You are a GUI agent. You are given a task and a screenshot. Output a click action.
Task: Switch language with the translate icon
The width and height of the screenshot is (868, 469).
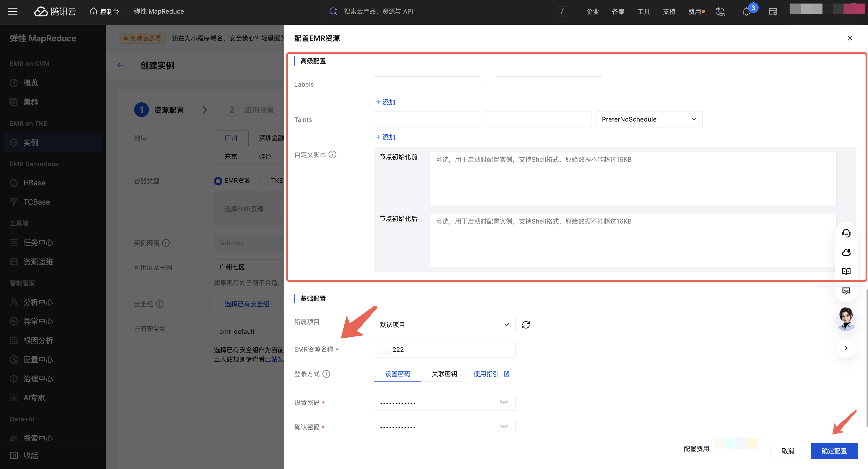pos(720,12)
